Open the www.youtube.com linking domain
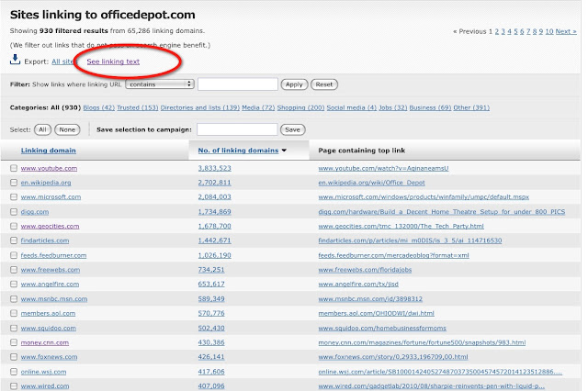 (x=49, y=168)
